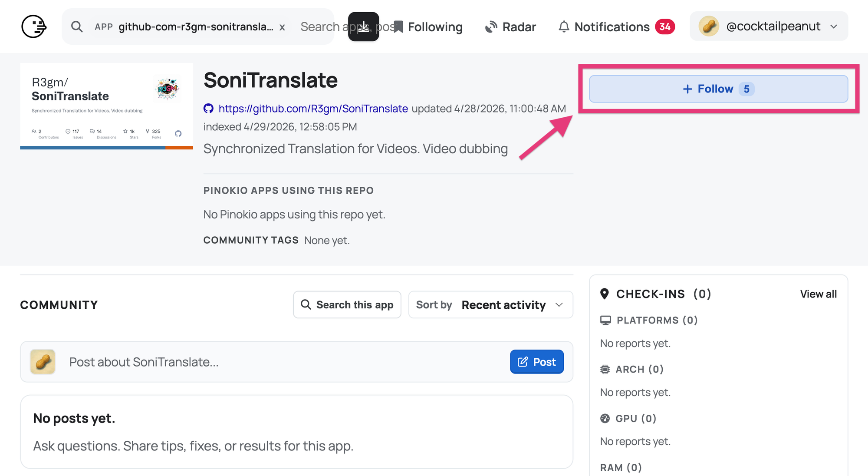Remove the github-com-r3gm-sonitransla app filter

tap(282, 27)
